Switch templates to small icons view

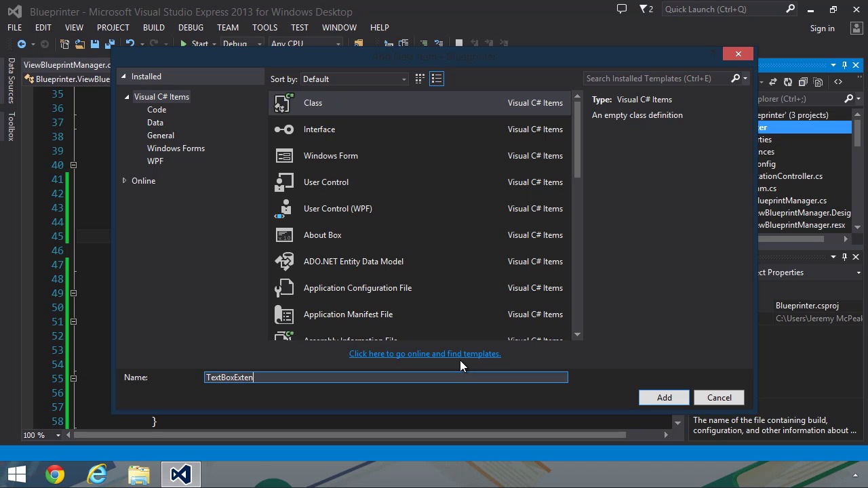tap(420, 79)
